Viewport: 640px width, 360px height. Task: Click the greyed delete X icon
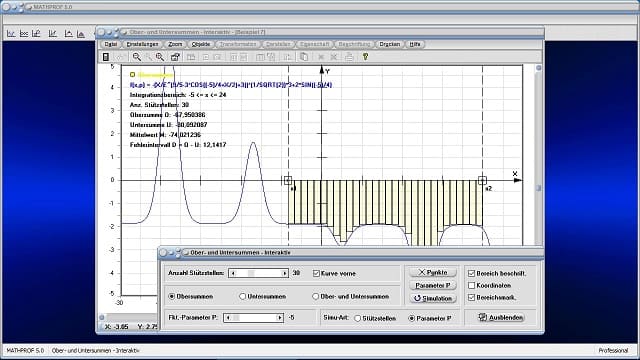tap(321, 57)
